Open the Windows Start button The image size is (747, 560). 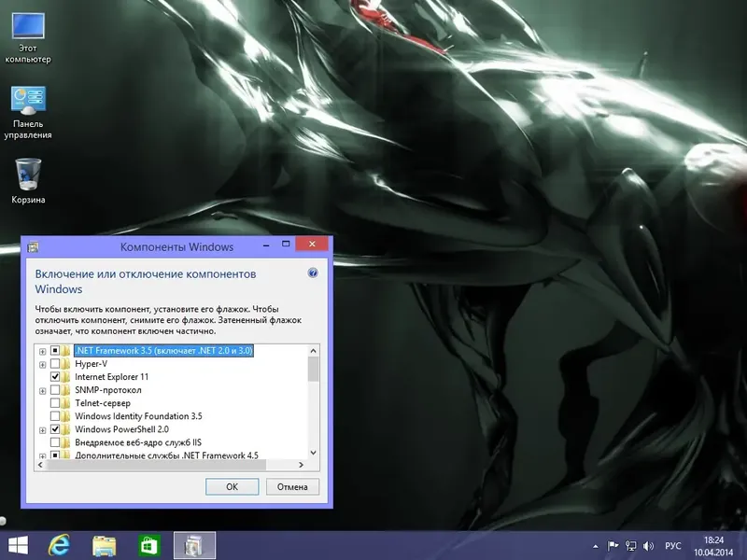coord(18,545)
